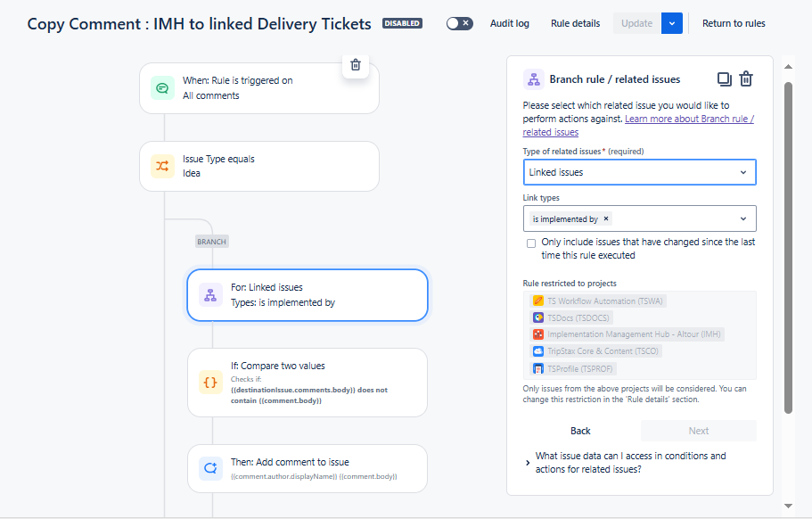Click 'TS Workflow Automation (TSWA)' project text
Viewport: 812px width, 519px height.
pos(605,301)
